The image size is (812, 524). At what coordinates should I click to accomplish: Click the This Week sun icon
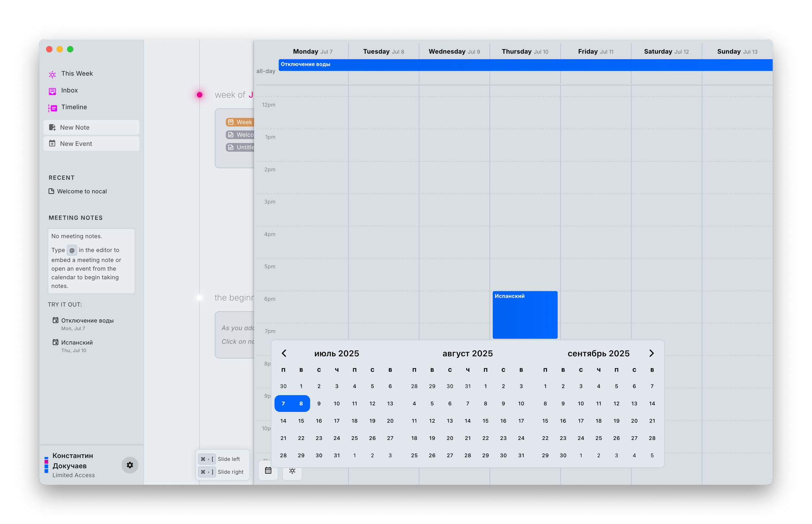pos(52,74)
